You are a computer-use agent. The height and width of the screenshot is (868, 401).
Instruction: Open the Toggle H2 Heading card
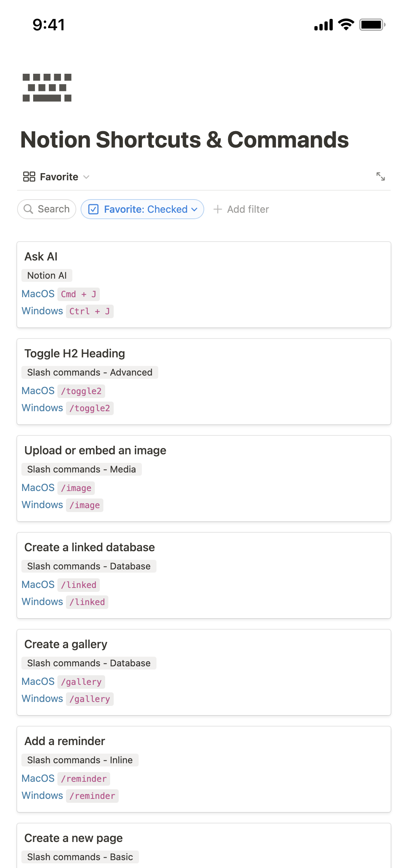point(204,353)
